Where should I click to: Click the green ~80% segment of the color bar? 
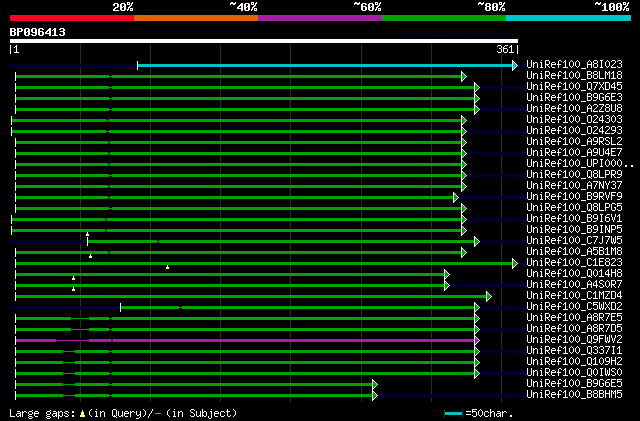444,18
